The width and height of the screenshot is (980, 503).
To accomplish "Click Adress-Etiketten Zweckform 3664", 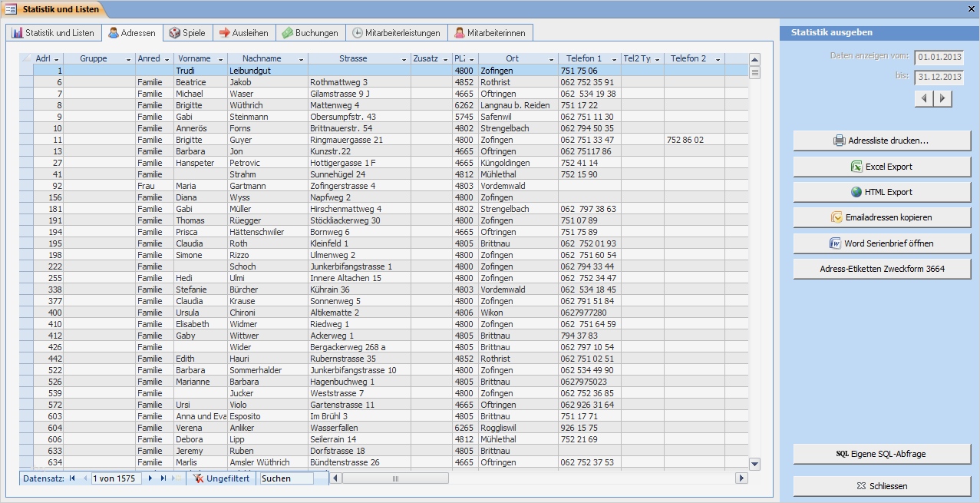I will [x=881, y=268].
